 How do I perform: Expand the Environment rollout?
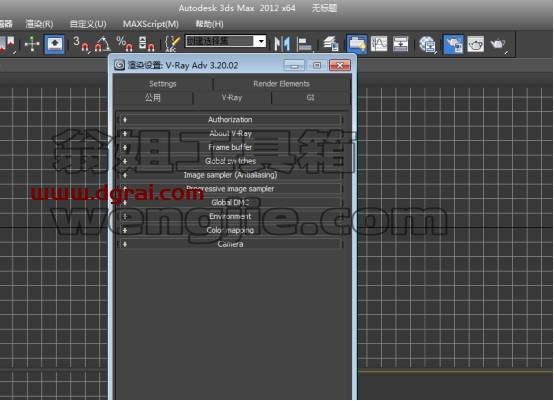pos(230,216)
